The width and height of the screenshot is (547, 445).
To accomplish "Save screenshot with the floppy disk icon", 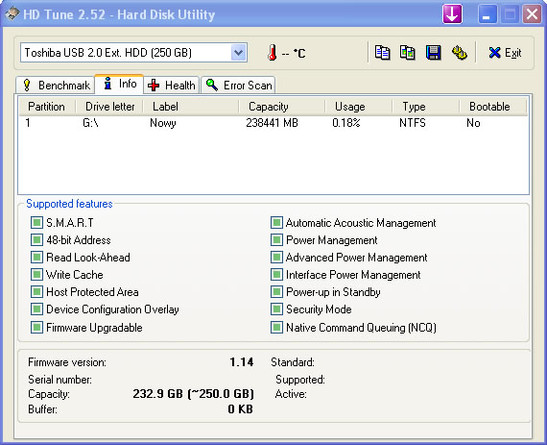I will (x=433, y=53).
